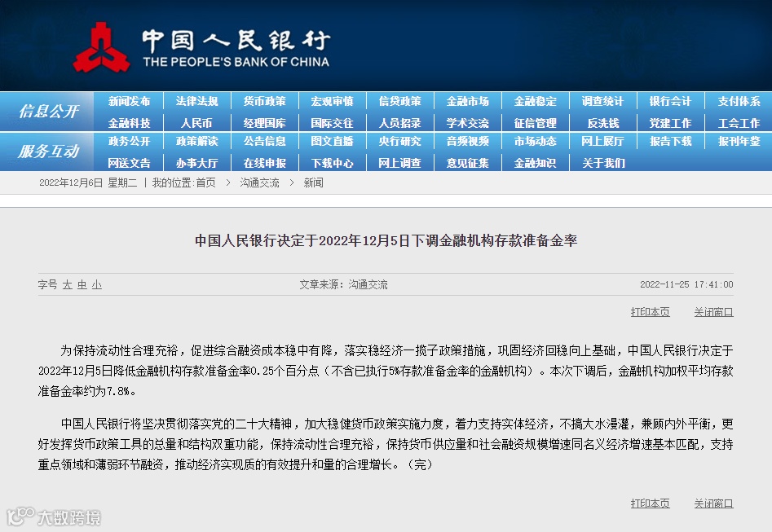Viewport: 772px width, 532px height.
Task: Open 宏观审慎 menu item
Action: coord(333,101)
